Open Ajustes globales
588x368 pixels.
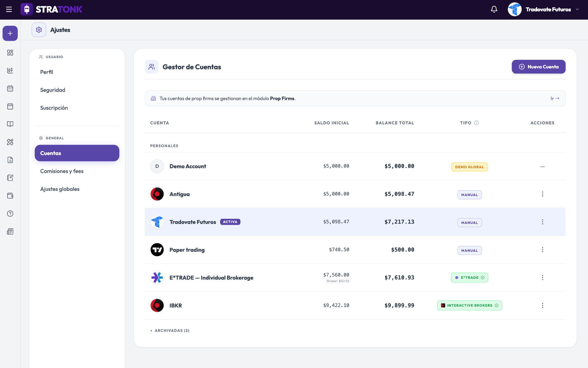[x=77, y=189]
